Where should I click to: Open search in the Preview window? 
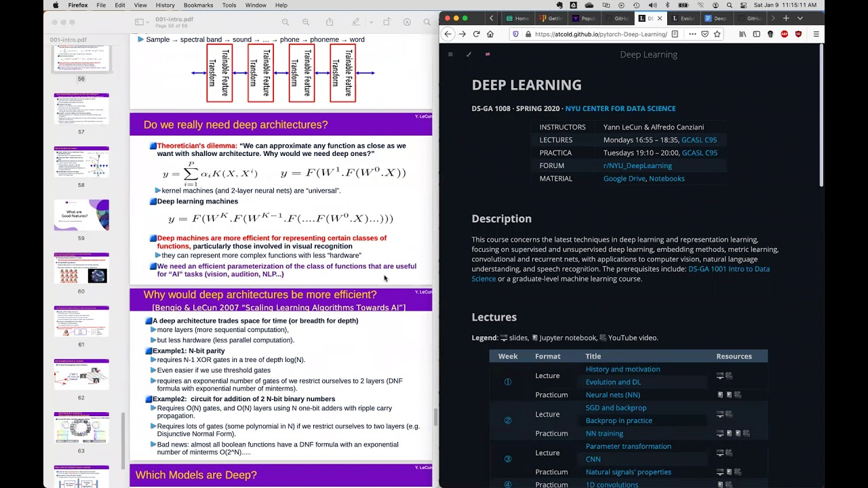(427, 22)
